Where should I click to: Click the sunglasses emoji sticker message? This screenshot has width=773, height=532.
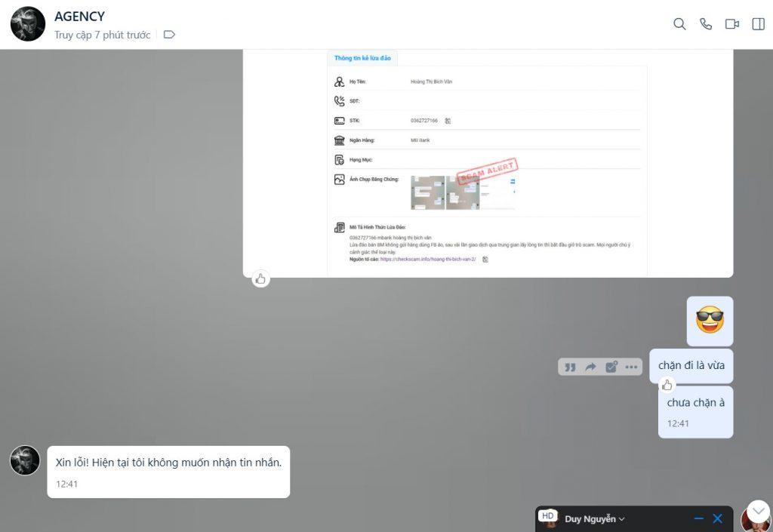click(x=709, y=321)
